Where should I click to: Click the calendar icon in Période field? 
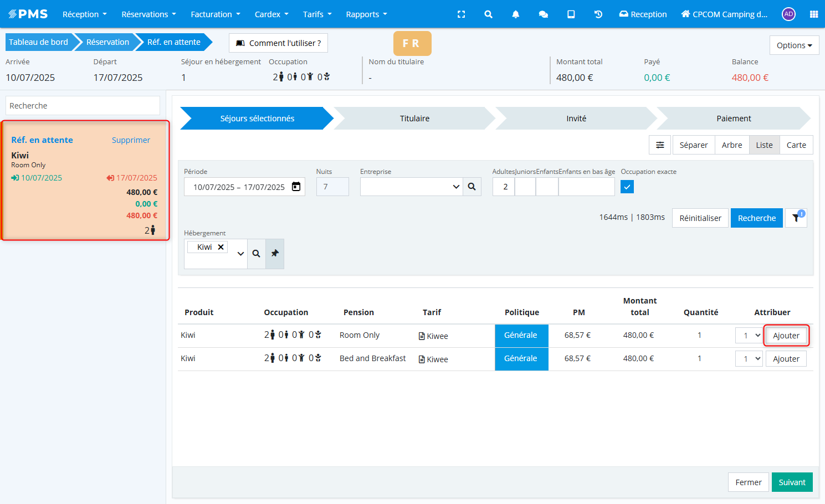click(296, 187)
